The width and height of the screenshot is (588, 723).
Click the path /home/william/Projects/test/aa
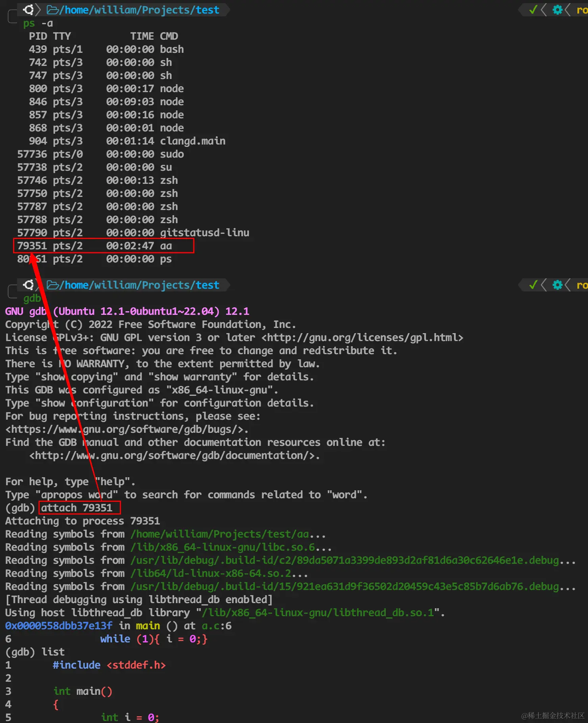[220, 534]
